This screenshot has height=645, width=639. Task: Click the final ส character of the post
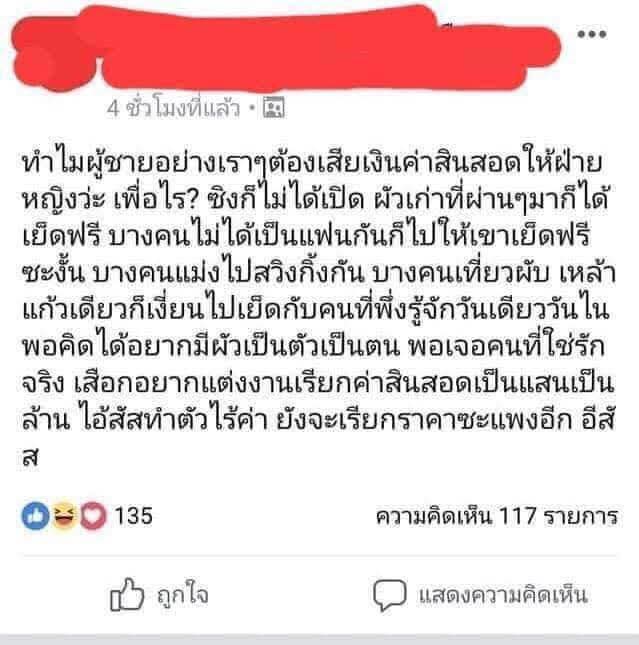pos(30,457)
